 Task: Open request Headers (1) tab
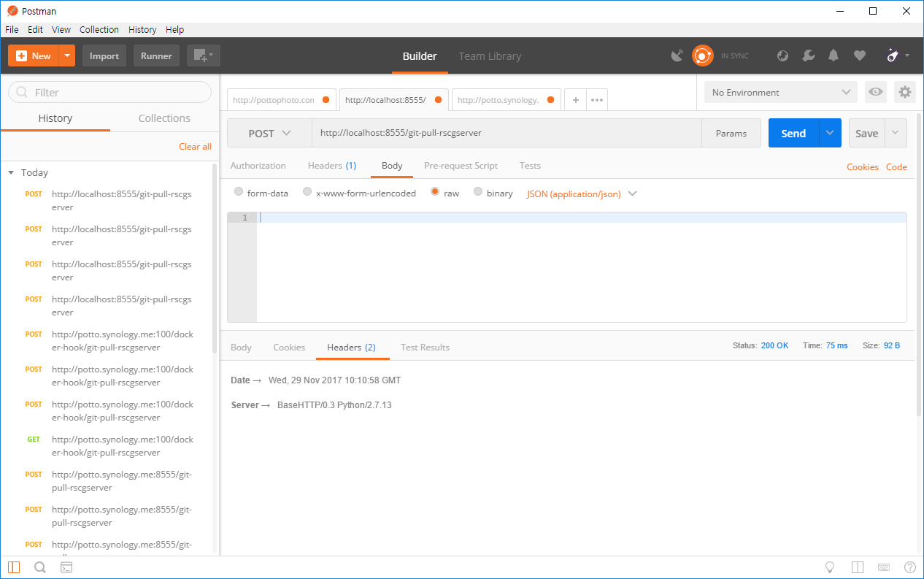[332, 166]
